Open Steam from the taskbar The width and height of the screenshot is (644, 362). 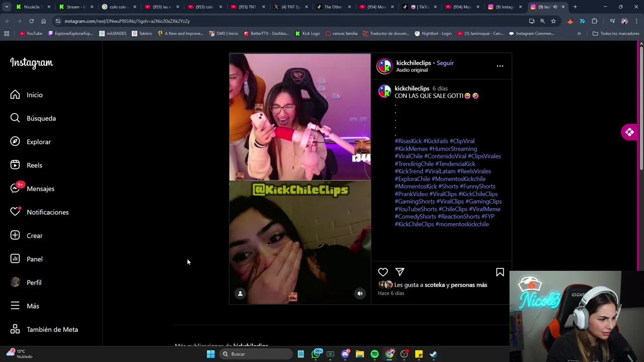coord(433,354)
